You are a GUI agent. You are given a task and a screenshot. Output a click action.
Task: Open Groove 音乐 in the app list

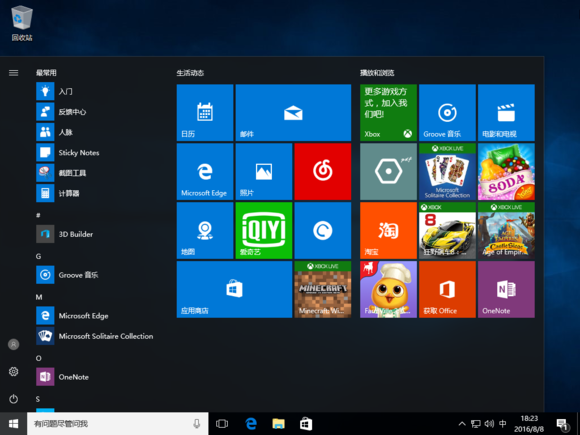(x=100, y=275)
